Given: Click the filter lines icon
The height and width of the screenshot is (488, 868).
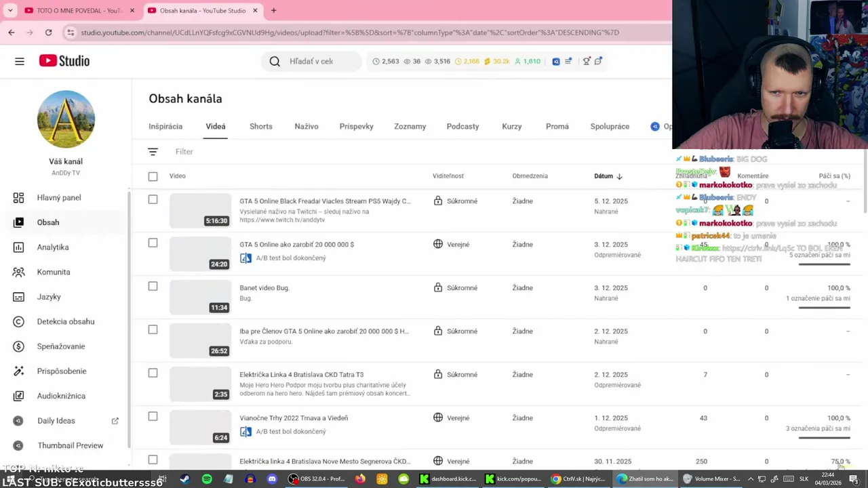Looking at the screenshot, I should coord(153,152).
